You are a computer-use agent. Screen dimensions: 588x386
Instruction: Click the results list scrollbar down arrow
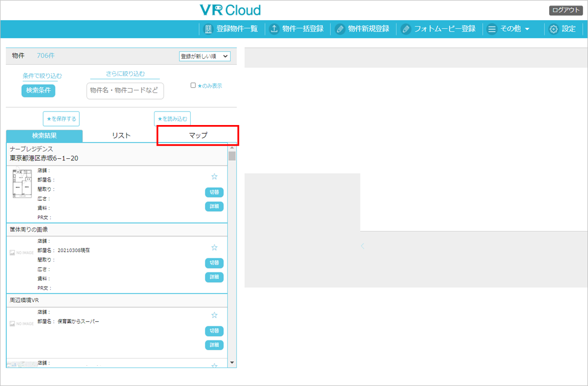(232, 362)
